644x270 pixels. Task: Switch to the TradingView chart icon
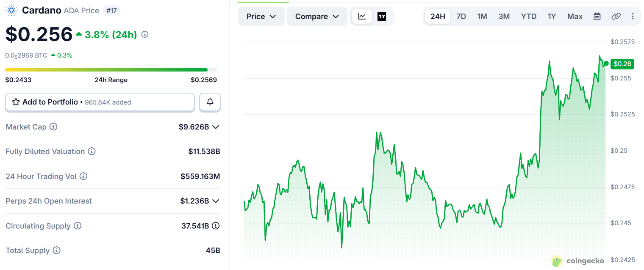tap(382, 17)
